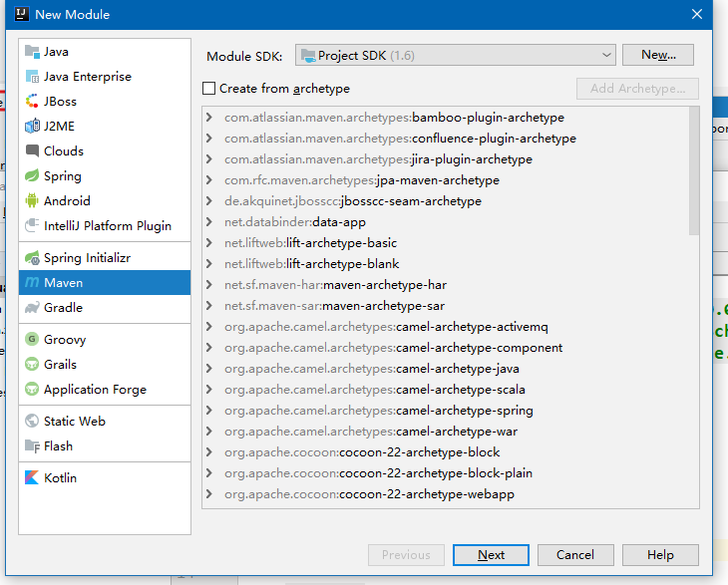Select camel-archetype-spring row
Screen dimensions: 728x585
pos(446,411)
